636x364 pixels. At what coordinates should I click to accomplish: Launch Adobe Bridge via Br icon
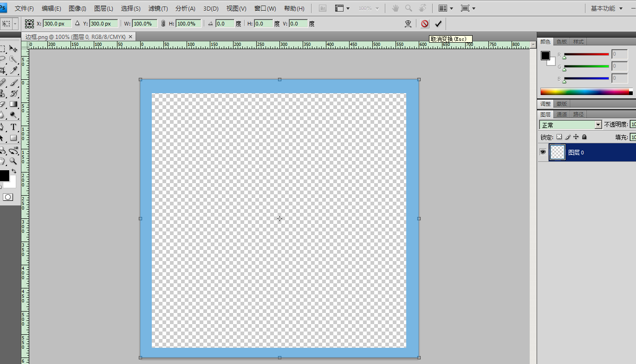323,8
